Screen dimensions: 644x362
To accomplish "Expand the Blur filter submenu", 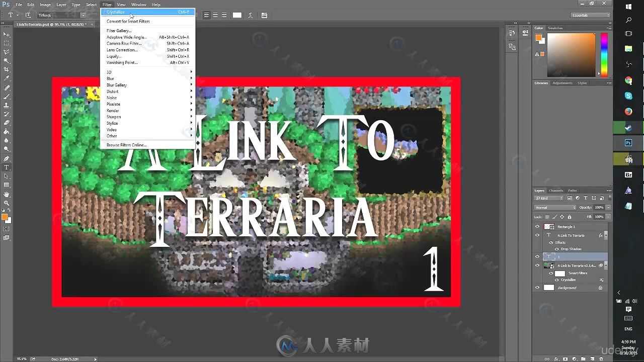I will (148, 78).
